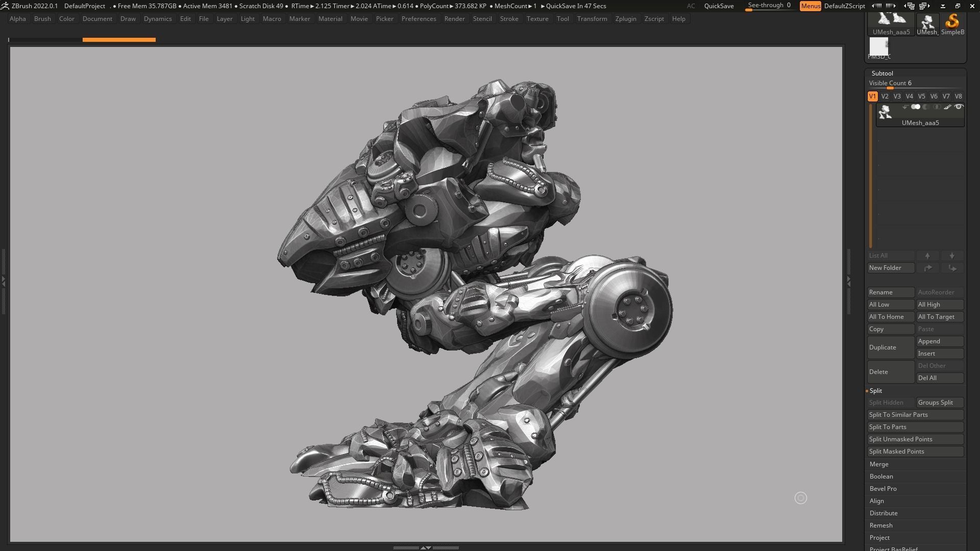This screenshot has height=551, width=980.
Task: Expand the Project section
Action: [879, 538]
